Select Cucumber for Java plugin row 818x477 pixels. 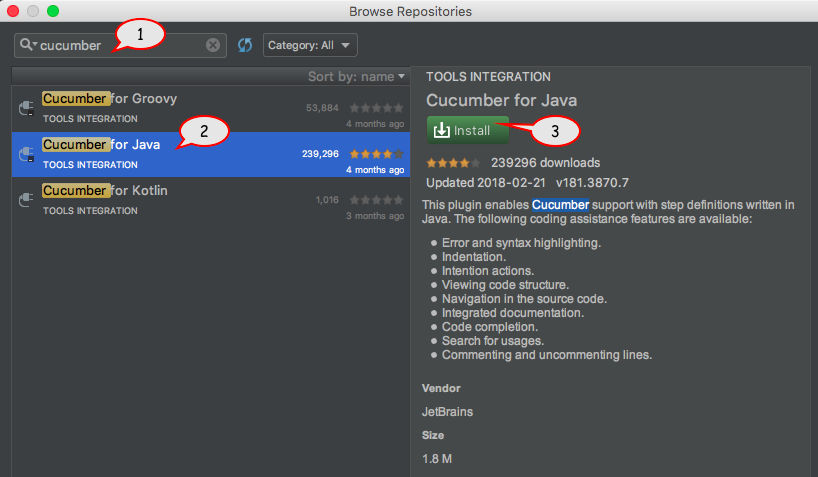[211, 154]
